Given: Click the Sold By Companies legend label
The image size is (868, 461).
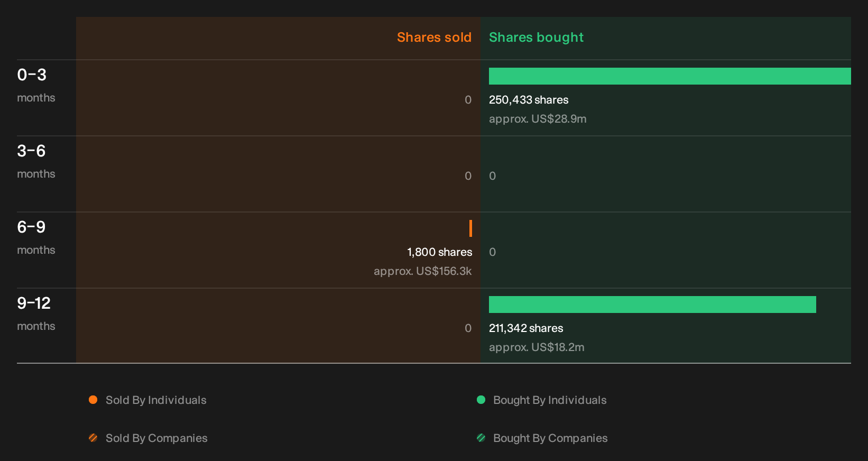Looking at the screenshot, I should pyautogui.click(x=156, y=438).
